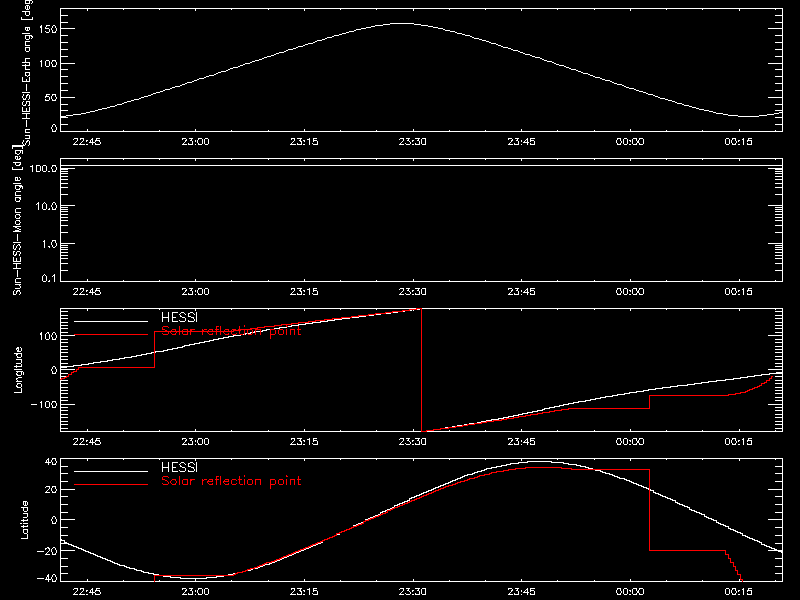Select Solar reflection point legend in Latitude plot
800x600 pixels.
[231, 481]
